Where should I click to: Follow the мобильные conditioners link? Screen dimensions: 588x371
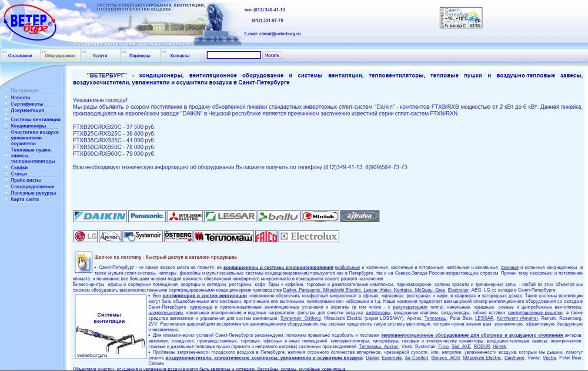tap(348, 268)
